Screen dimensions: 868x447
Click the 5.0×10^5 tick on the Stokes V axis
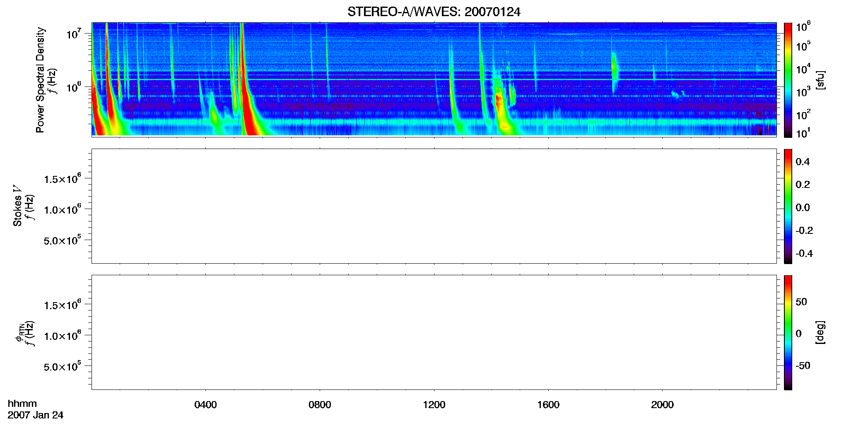pyautogui.click(x=63, y=240)
